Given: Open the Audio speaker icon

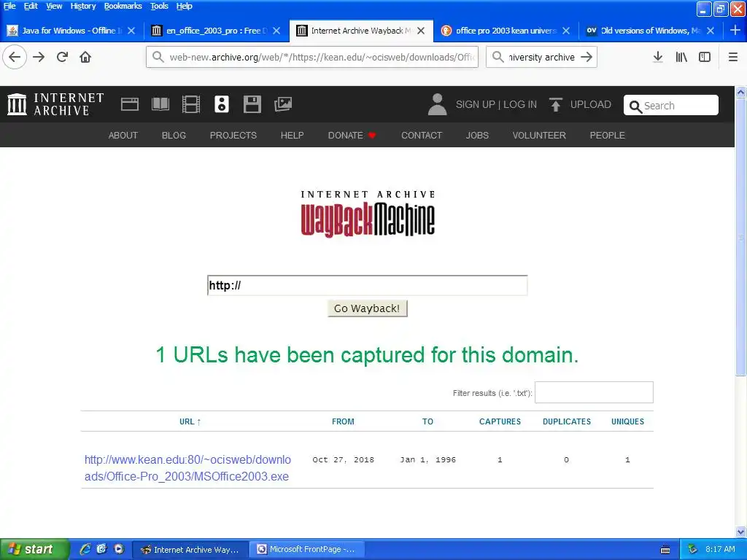Looking at the screenshot, I should (222, 104).
